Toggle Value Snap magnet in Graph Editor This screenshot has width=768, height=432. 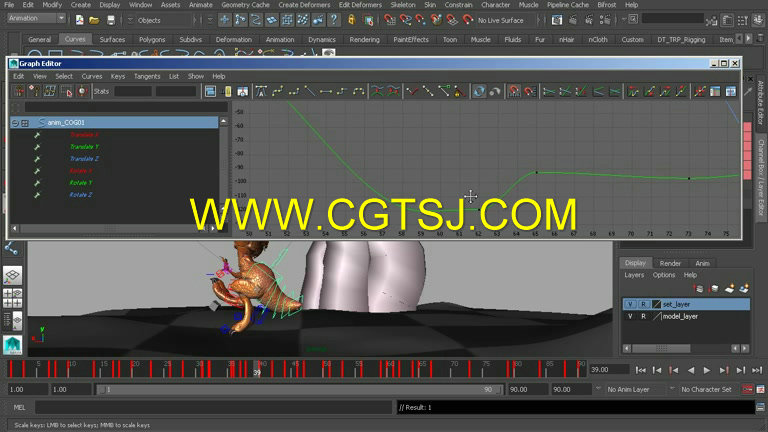pos(530,91)
